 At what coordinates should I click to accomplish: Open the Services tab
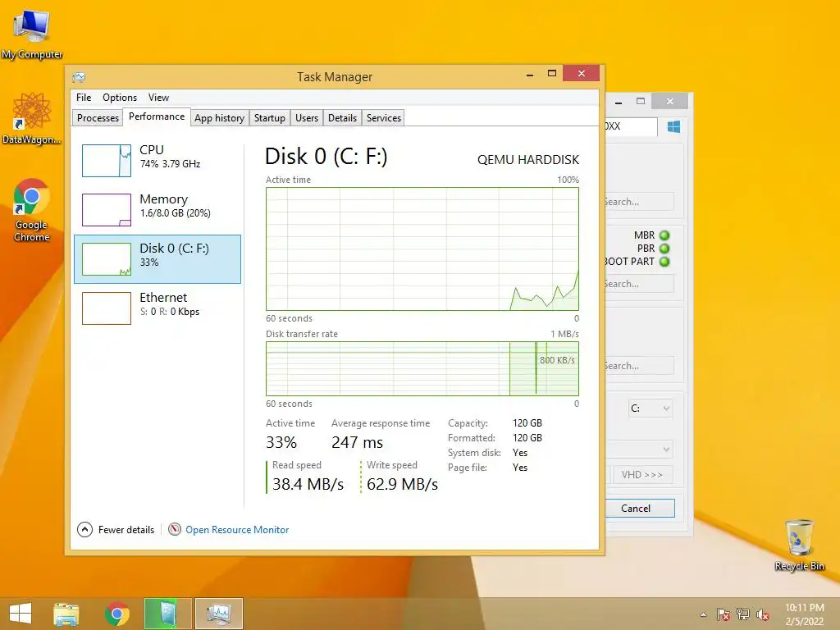point(384,118)
